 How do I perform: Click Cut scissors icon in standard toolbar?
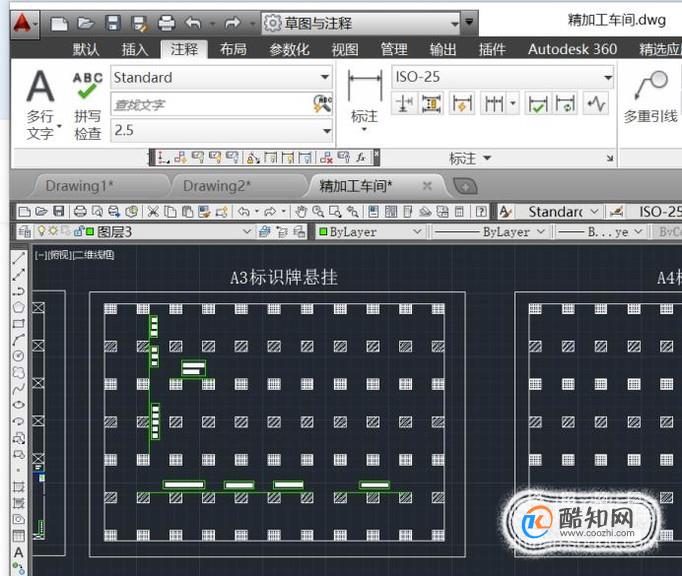(x=153, y=212)
